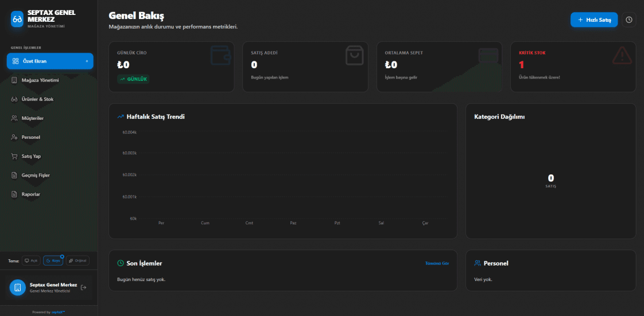Open the Geçmiş Fişler menu item
This screenshot has height=316, width=644.
50,175
